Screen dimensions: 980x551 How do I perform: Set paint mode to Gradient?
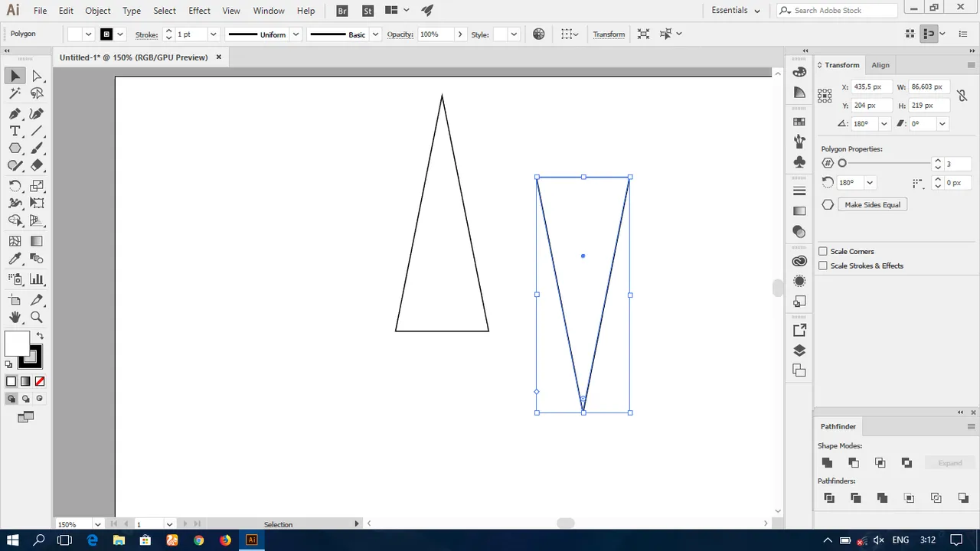tap(25, 381)
